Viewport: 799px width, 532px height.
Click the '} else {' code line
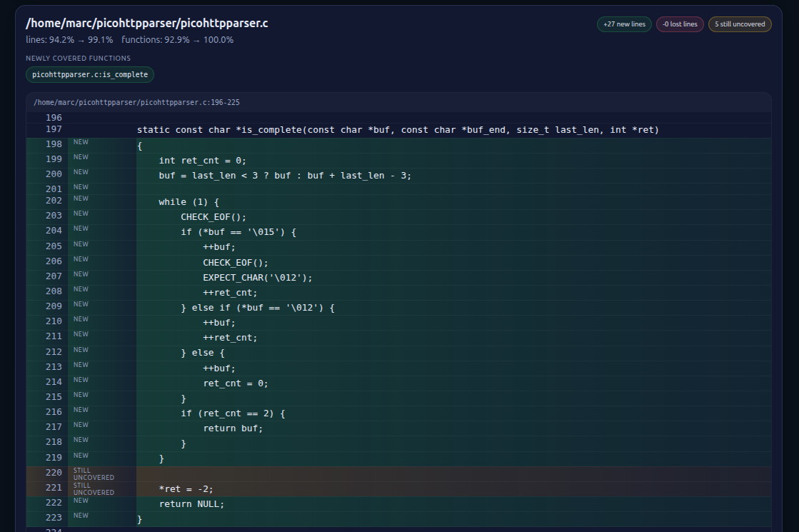pos(203,353)
